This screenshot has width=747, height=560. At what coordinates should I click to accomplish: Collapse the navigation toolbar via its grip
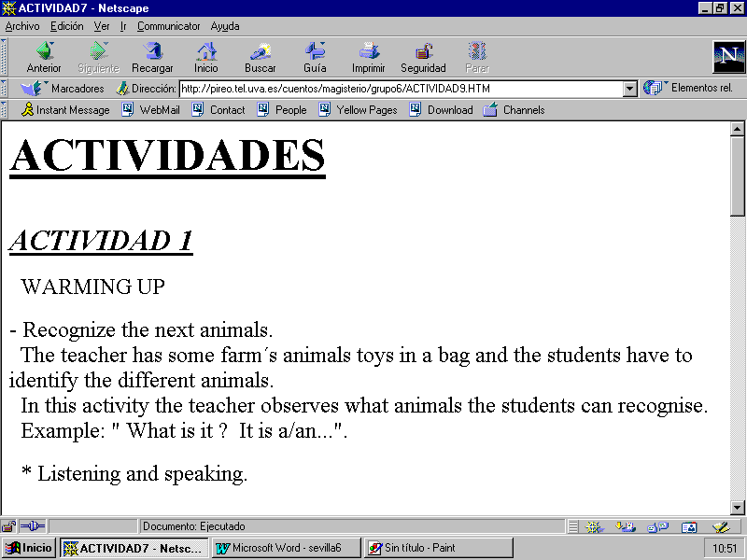[x=4, y=57]
